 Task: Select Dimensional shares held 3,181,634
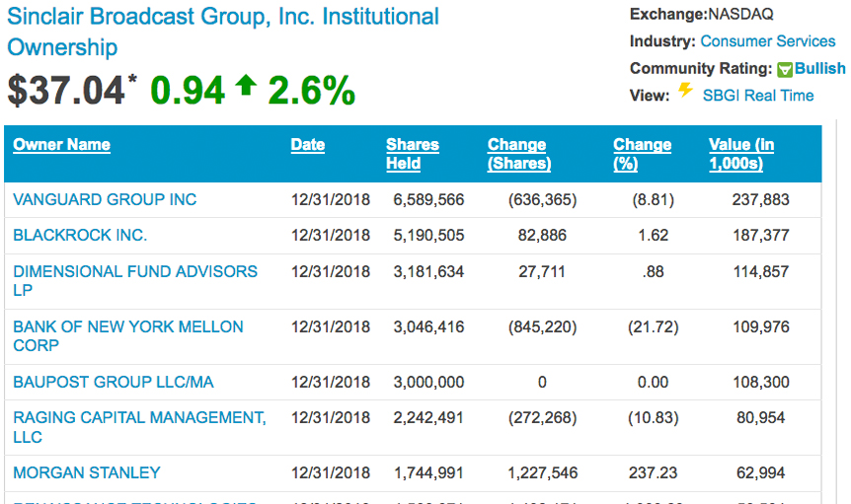pos(428,271)
